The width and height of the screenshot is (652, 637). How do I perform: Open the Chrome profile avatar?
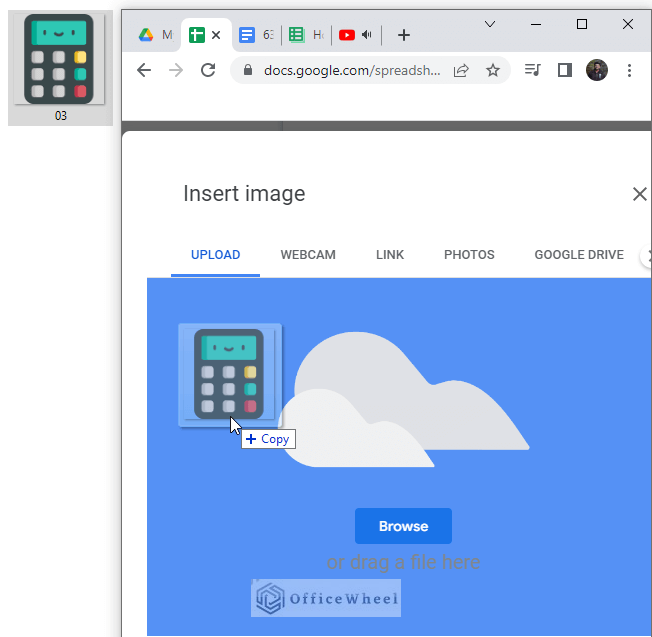(597, 70)
